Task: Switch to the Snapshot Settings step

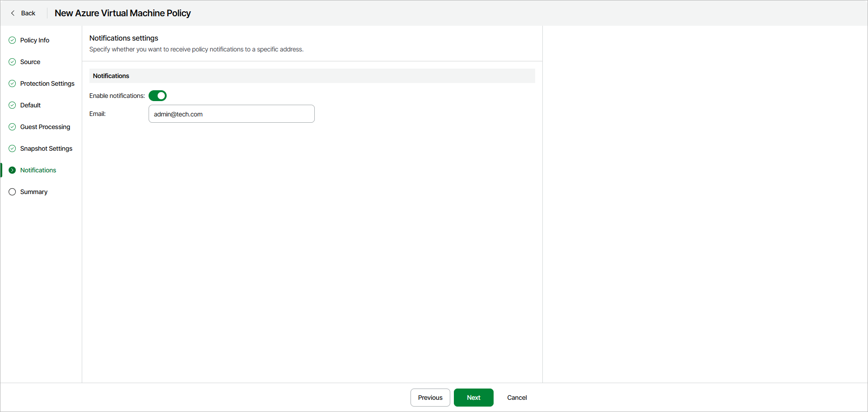Action: click(46, 148)
